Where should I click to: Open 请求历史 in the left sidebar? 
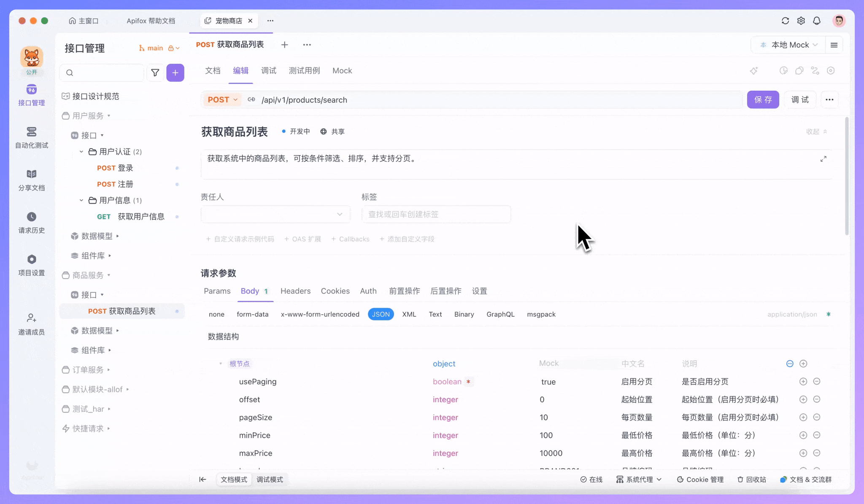coord(32,223)
